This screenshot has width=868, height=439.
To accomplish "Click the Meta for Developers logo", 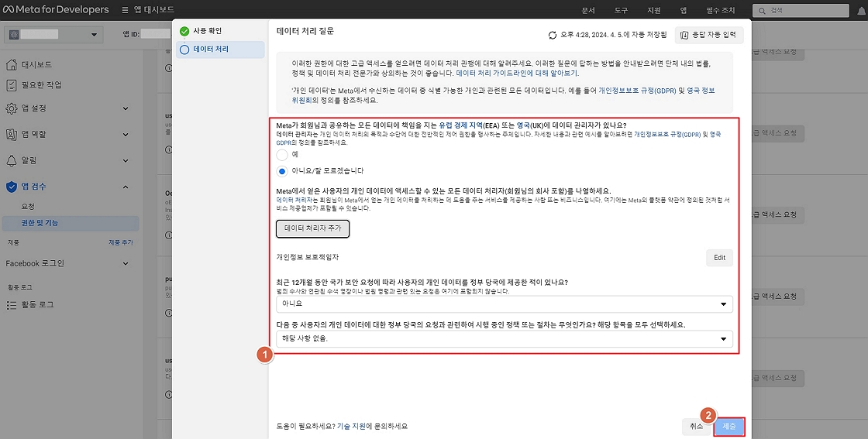I will tap(56, 10).
